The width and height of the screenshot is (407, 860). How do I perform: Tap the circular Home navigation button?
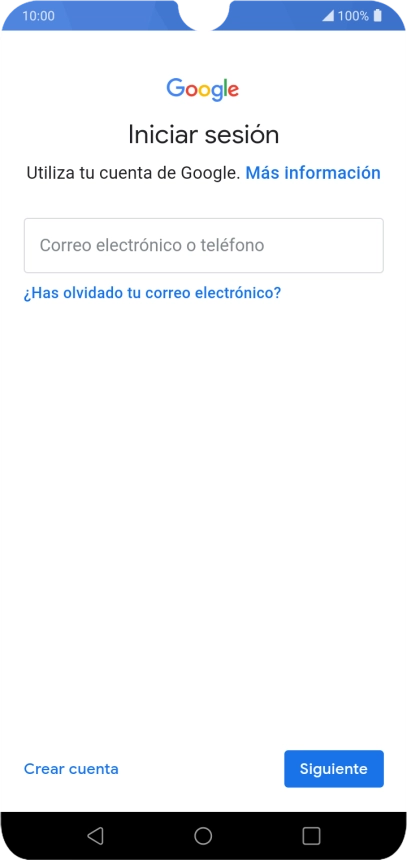click(203, 835)
